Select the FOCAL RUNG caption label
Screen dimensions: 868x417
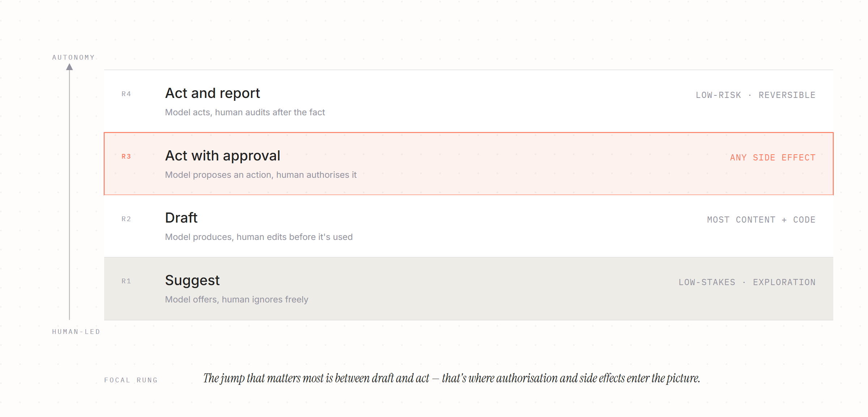click(x=131, y=380)
